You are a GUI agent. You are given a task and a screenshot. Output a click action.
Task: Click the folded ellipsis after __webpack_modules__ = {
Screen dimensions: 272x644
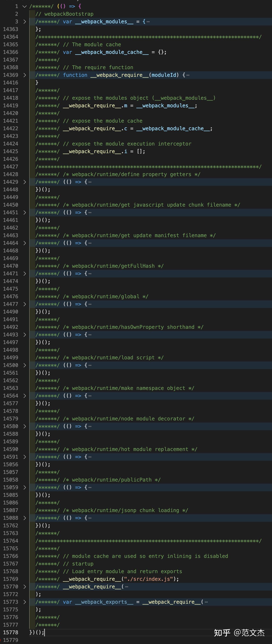tap(148, 22)
